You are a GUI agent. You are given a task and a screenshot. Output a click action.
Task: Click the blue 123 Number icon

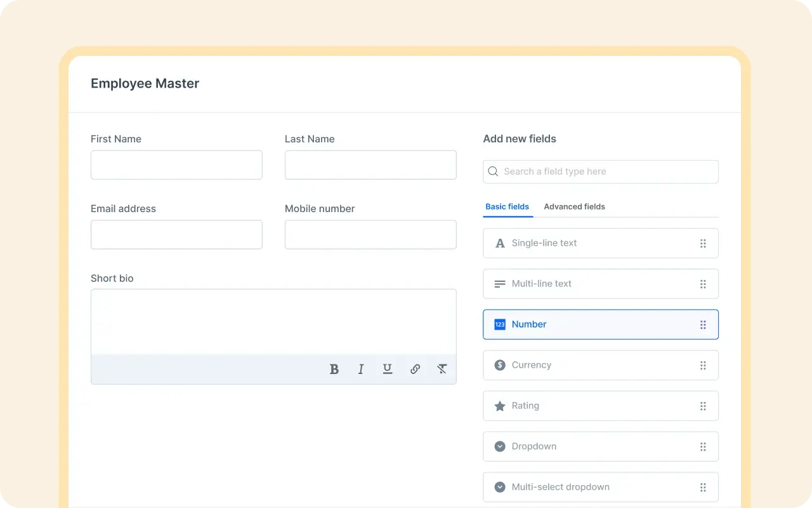click(x=500, y=324)
